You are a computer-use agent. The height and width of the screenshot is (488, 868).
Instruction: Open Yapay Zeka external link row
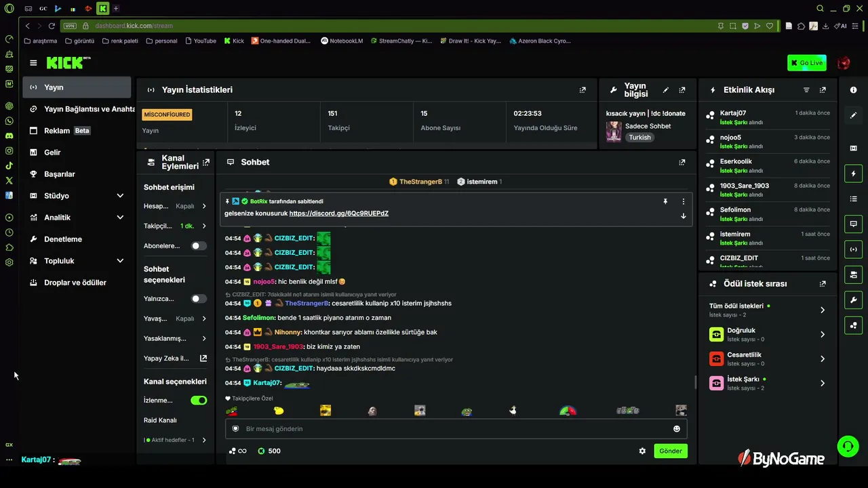click(x=176, y=358)
